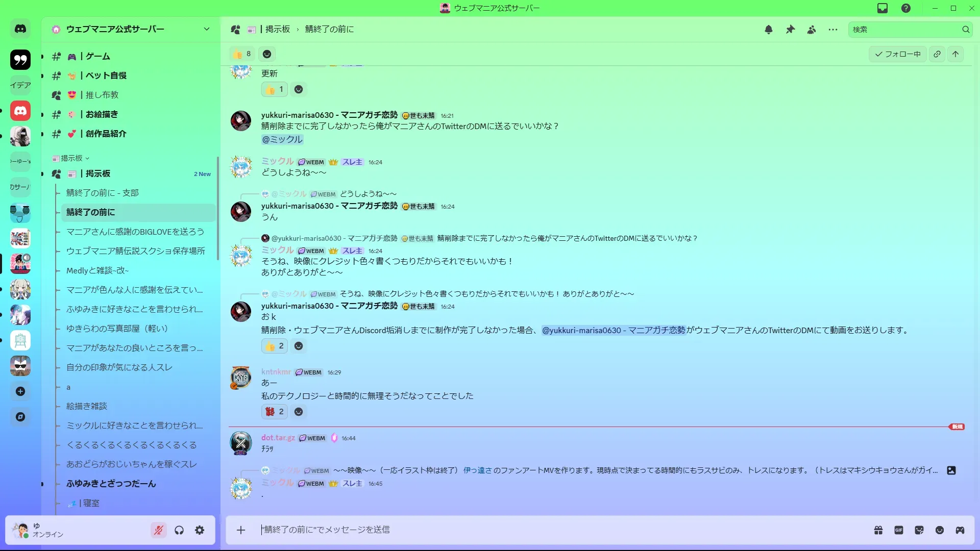
Task: Click the フォロー中 follow button
Action: pyautogui.click(x=898, y=54)
